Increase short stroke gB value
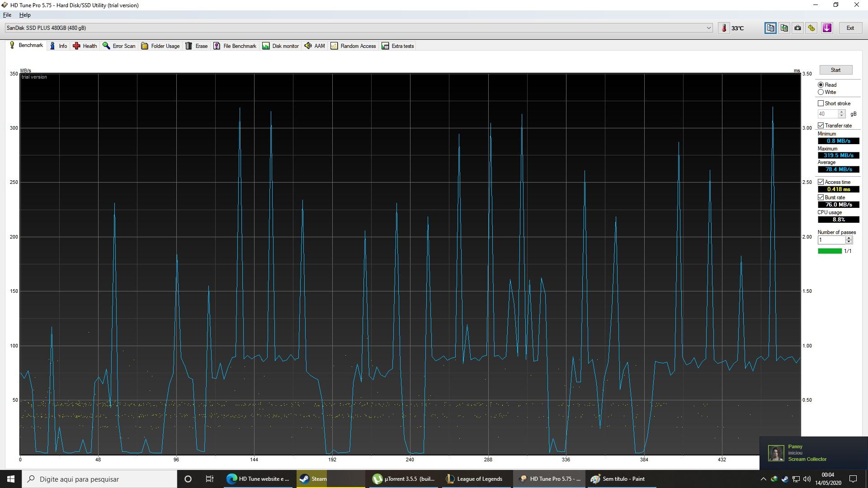Image resolution: width=868 pixels, height=488 pixels. [x=841, y=112]
